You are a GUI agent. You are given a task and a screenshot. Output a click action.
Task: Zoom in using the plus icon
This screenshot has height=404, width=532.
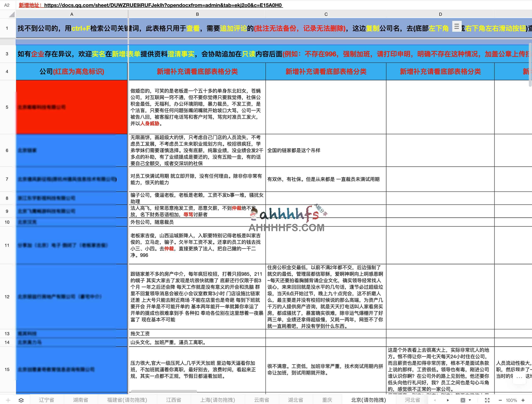(523, 400)
